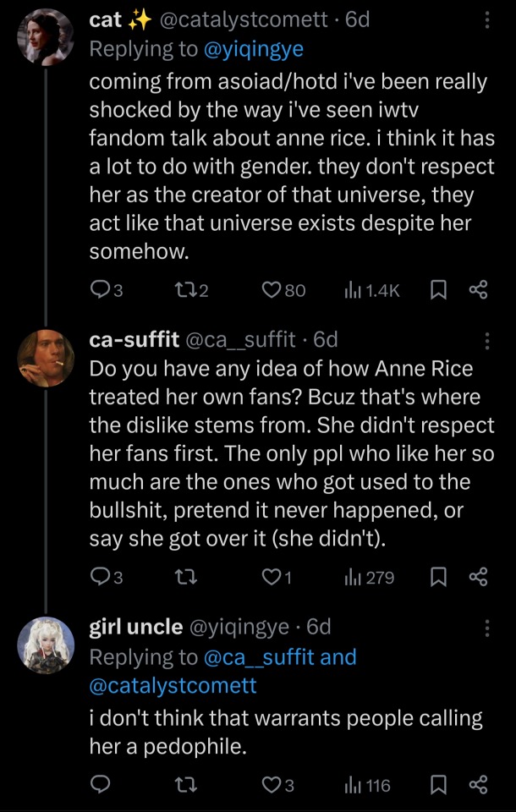Open the @yiqingye mention link
The width and height of the screenshot is (516, 812).
[255, 50]
